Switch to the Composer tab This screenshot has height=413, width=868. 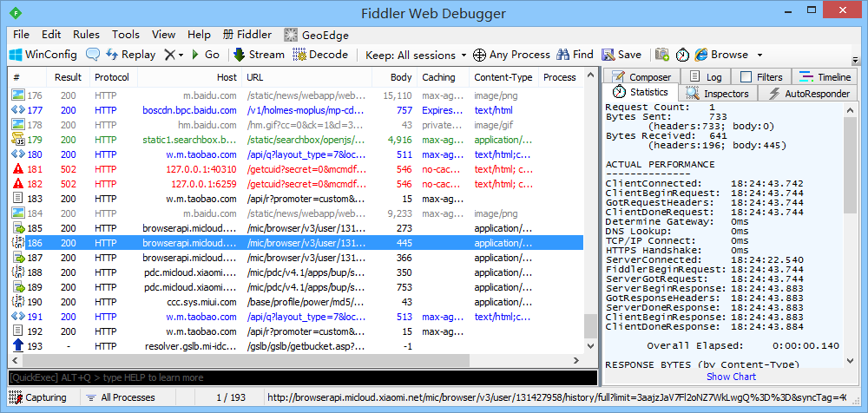[x=642, y=77]
